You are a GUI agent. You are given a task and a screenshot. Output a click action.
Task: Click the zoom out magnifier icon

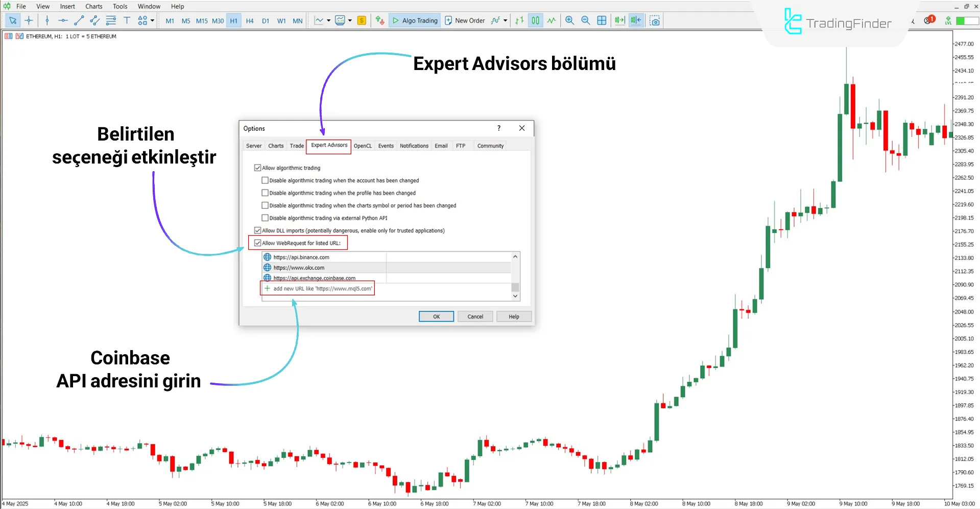pos(586,20)
